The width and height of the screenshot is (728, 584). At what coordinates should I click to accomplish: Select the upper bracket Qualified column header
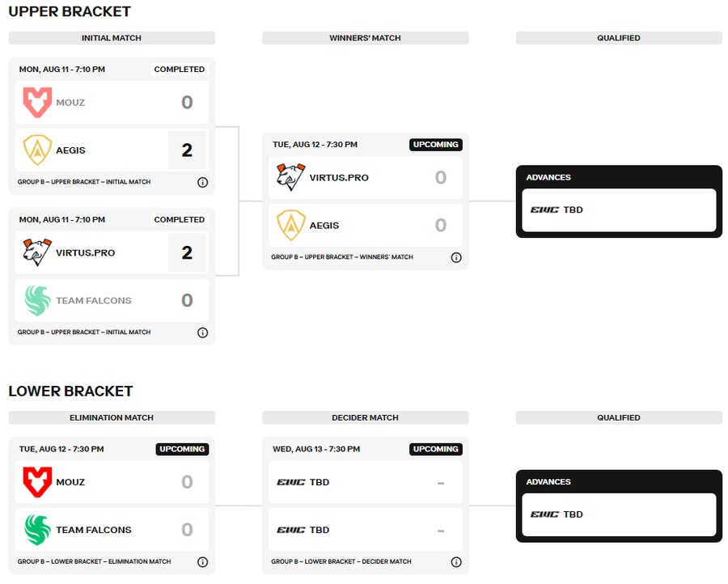(619, 38)
